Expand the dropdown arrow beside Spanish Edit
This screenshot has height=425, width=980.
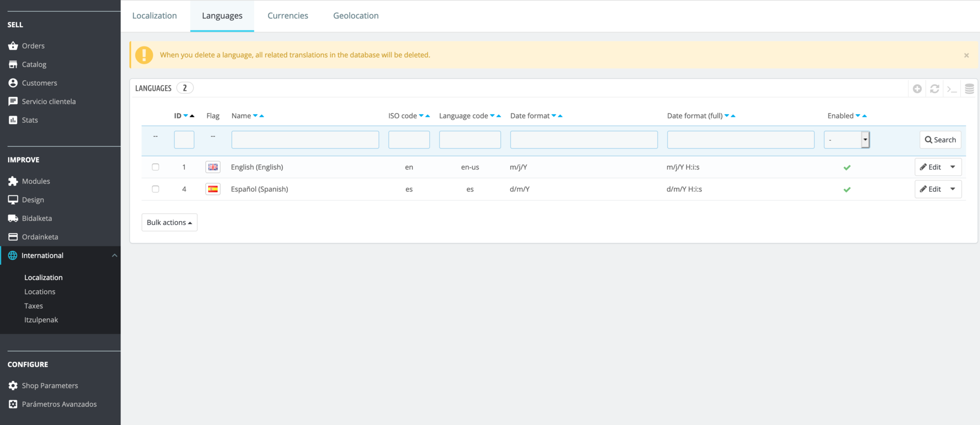coord(952,189)
